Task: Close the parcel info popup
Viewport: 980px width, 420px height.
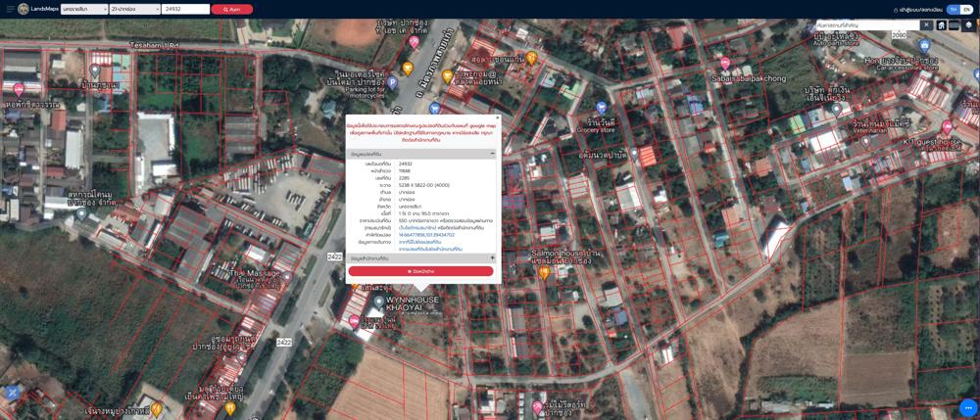Action: [498, 117]
